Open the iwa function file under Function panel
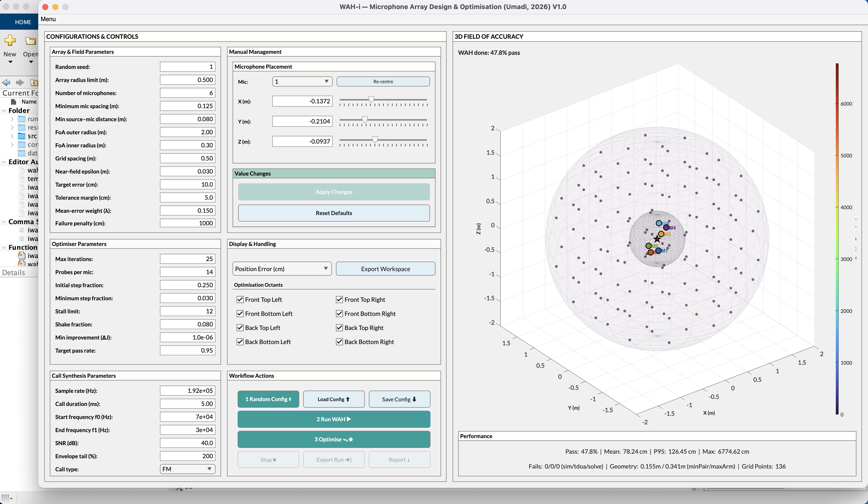Viewport: 868px width, 504px height. coord(21,256)
